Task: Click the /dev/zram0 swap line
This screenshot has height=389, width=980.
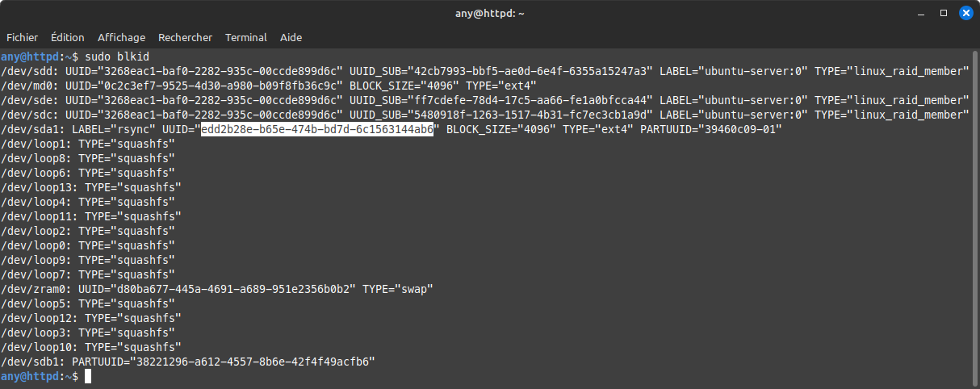Action: click(217, 289)
